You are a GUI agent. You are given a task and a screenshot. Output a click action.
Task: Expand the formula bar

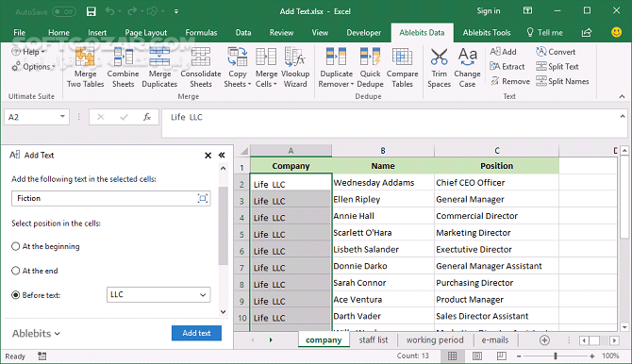click(x=623, y=117)
